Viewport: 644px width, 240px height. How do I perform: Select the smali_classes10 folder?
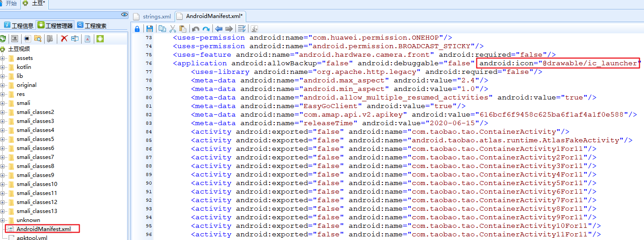37,184
